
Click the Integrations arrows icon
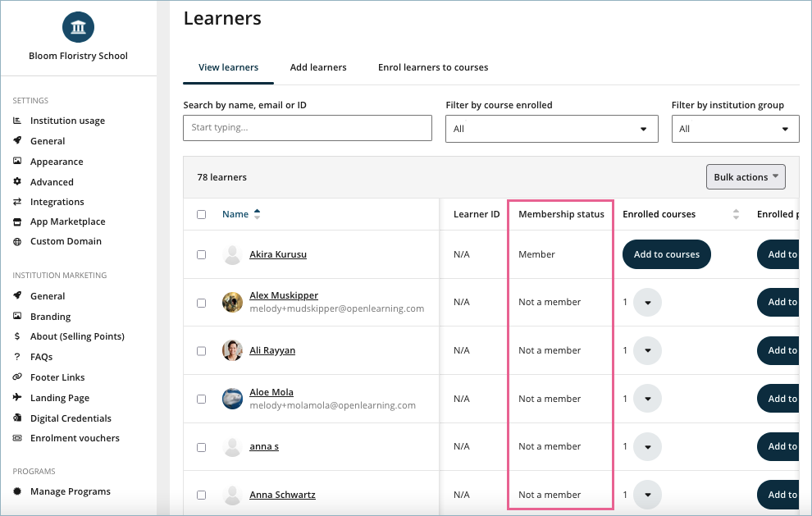(x=17, y=202)
